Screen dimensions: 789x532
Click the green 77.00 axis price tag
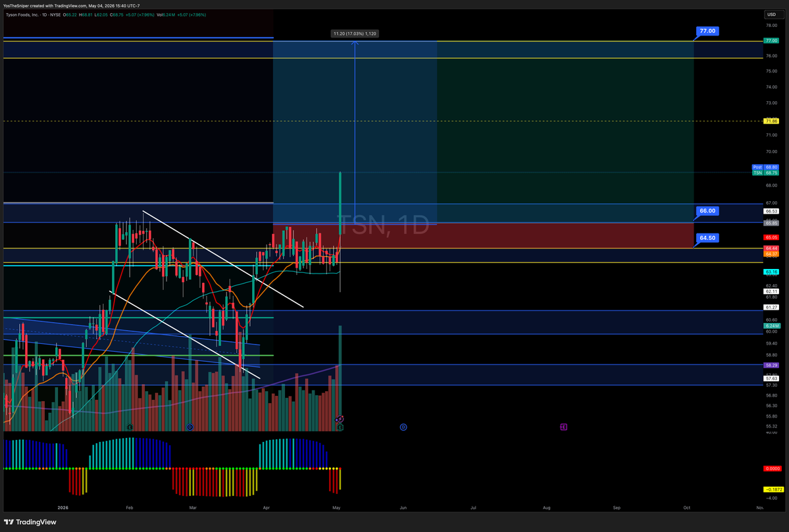[771, 41]
